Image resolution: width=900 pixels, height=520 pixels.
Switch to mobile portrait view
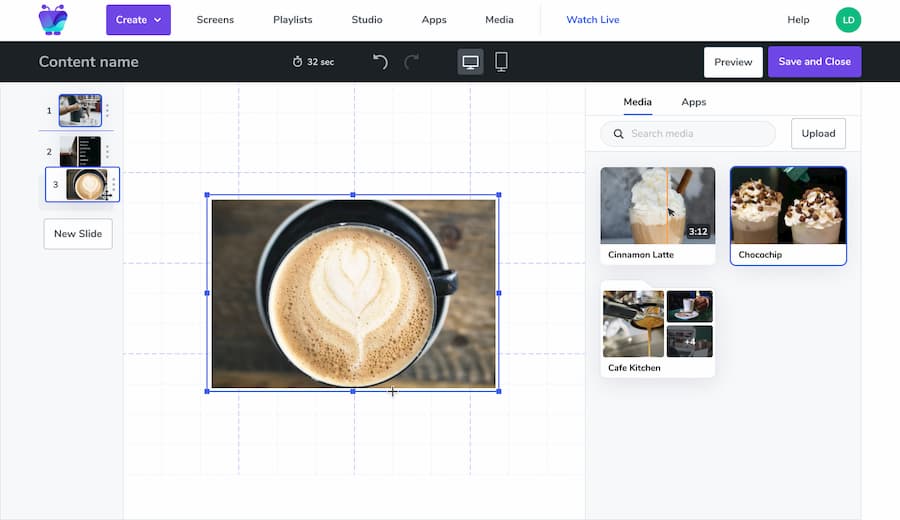point(501,62)
